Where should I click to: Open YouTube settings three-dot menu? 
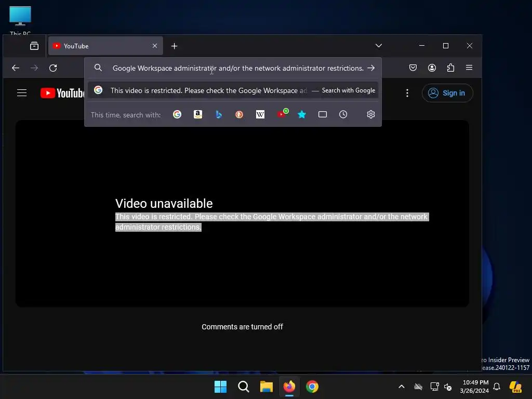pos(407,93)
